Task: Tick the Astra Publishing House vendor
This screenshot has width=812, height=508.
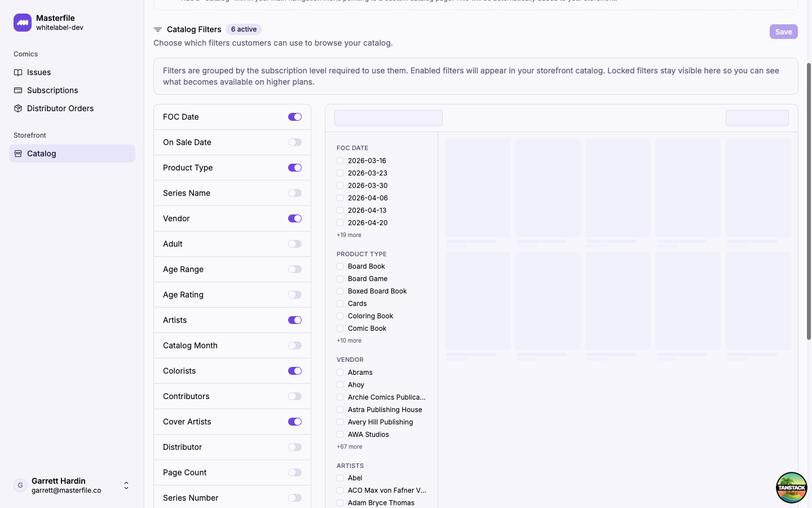Action: pos(340,410)
